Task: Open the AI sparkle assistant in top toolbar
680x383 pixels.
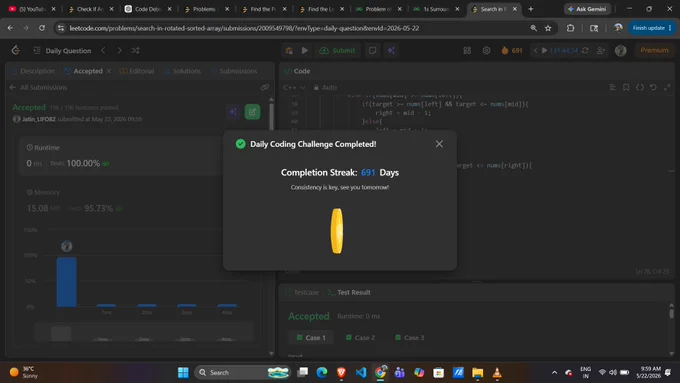Action: (x=391, y=50)
